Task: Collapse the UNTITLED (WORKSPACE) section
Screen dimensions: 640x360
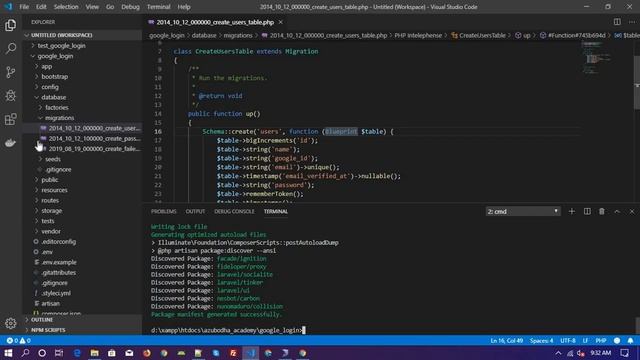Action: [x=82, y=35]
